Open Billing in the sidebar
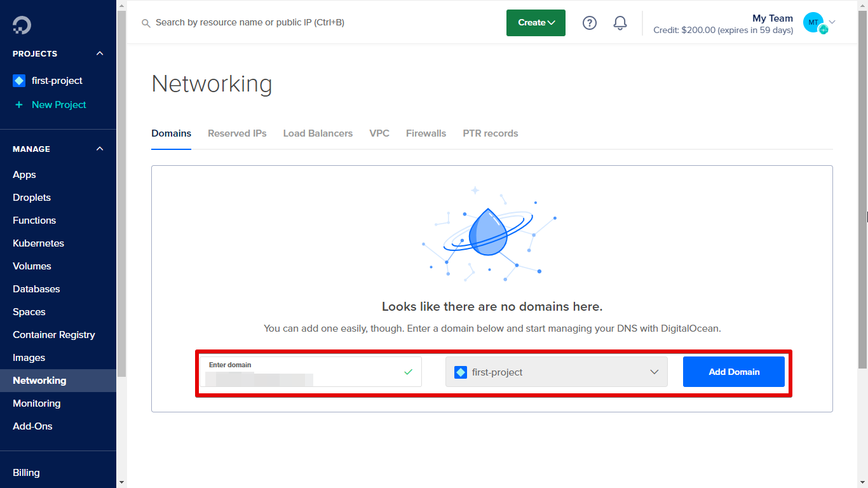868x488 pixels. 26,473
